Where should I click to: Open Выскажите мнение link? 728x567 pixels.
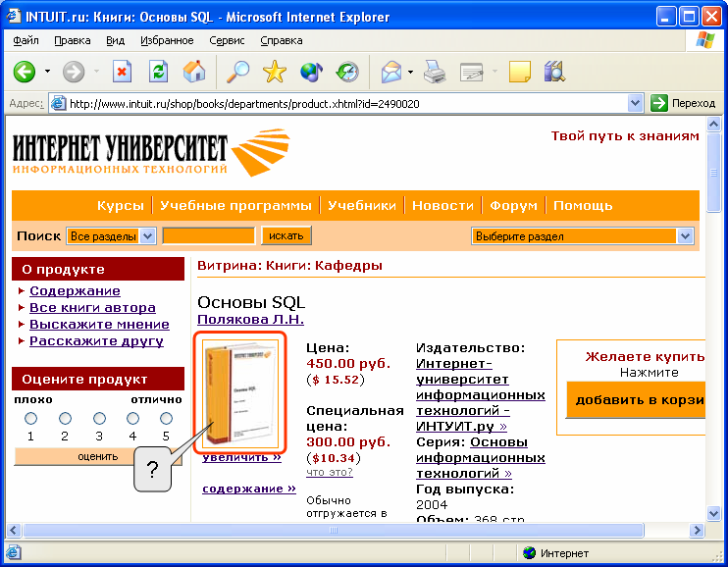tap(99, 324)
